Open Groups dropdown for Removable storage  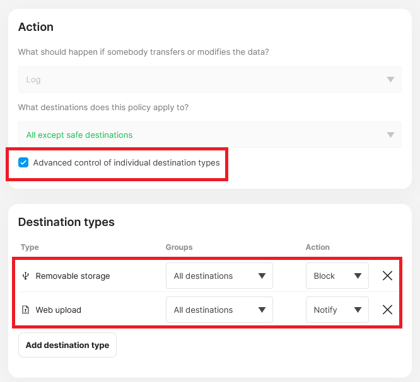tap(219, 276)
